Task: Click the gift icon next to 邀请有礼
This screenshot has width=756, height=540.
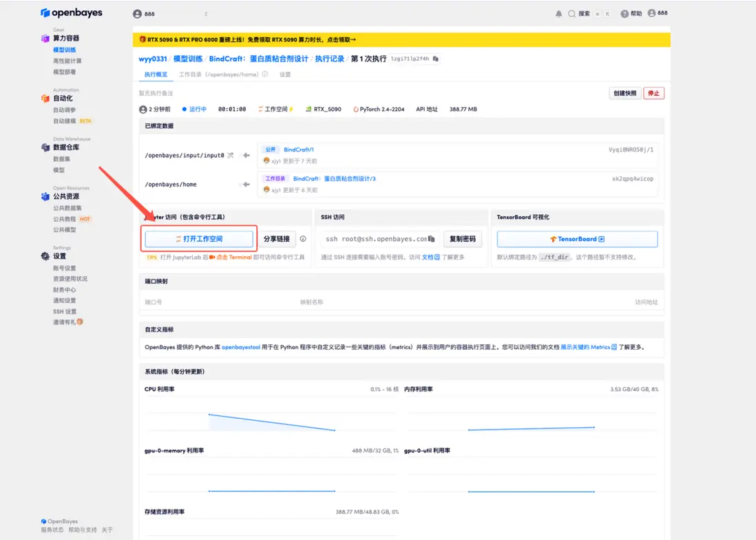Action: pyautogui.click(x=80, y=322)
